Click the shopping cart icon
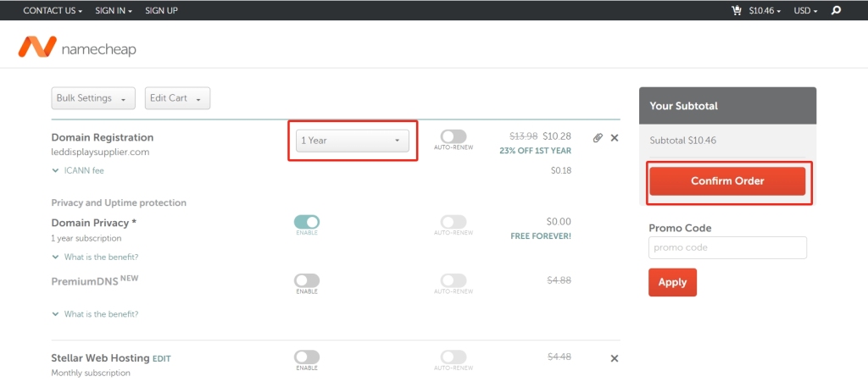Viewport: 868px width, 382px height. coord(737,10)
